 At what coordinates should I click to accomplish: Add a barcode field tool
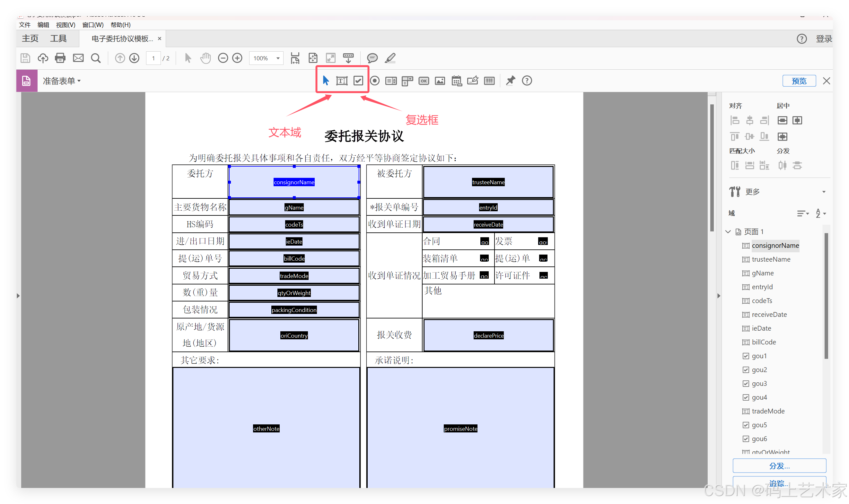pos(489,81)
